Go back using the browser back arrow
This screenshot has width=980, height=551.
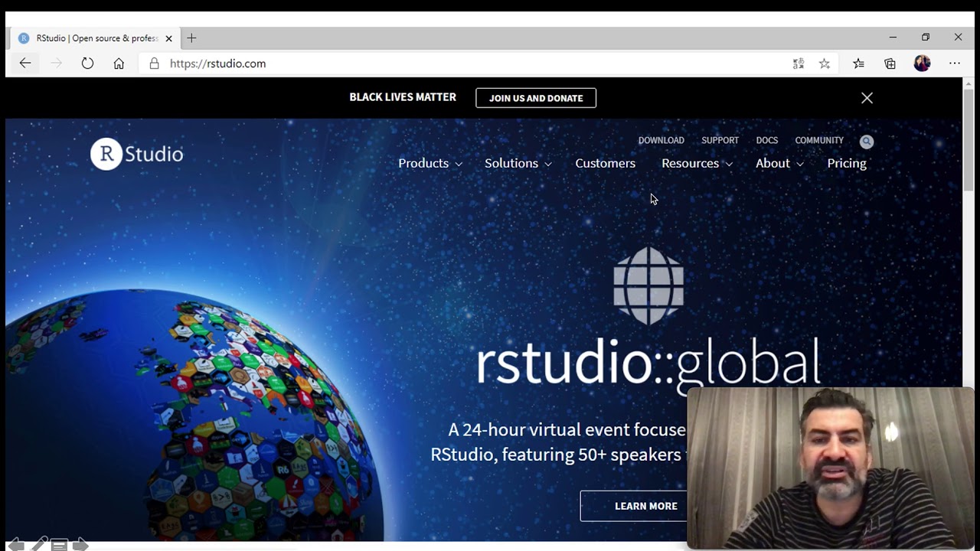coord(25,64)
